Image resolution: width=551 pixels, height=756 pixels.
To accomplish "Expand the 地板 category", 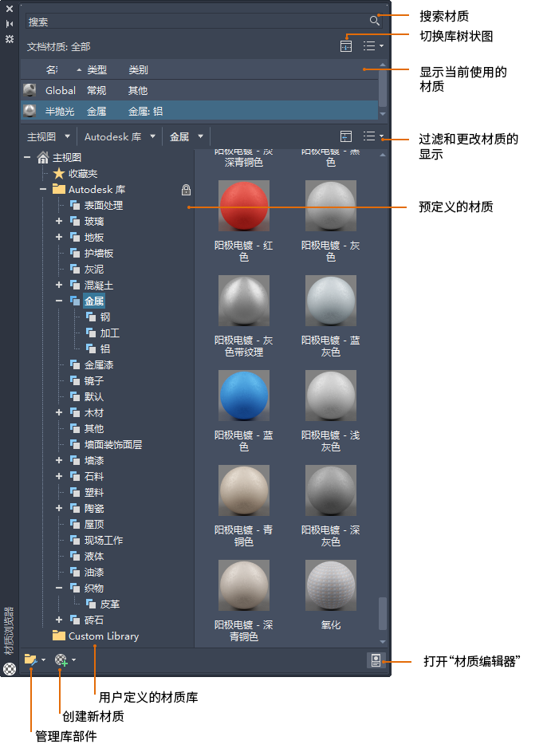I will 59,237.
